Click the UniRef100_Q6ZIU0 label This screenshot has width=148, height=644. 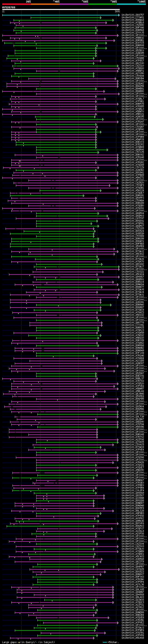point(133,64)
